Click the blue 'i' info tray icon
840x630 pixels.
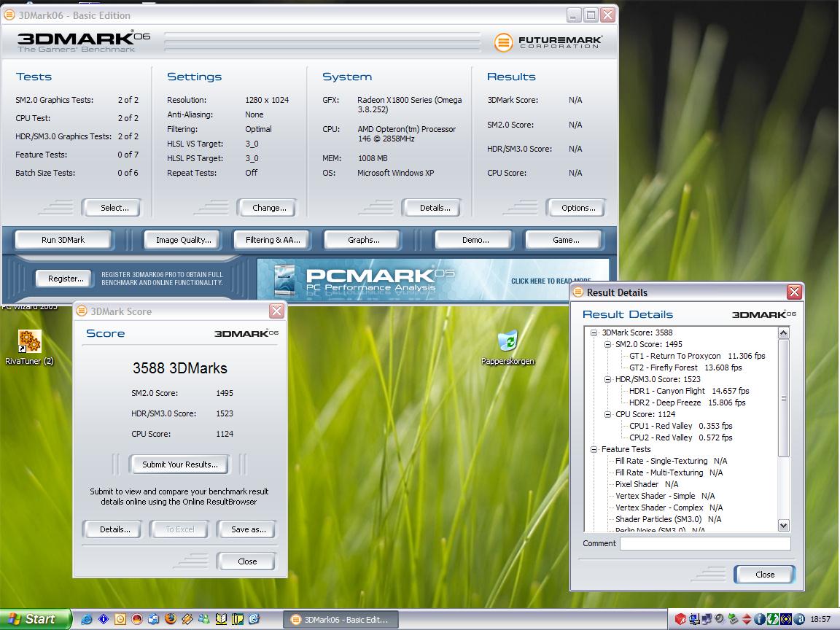tap(759, 619)
